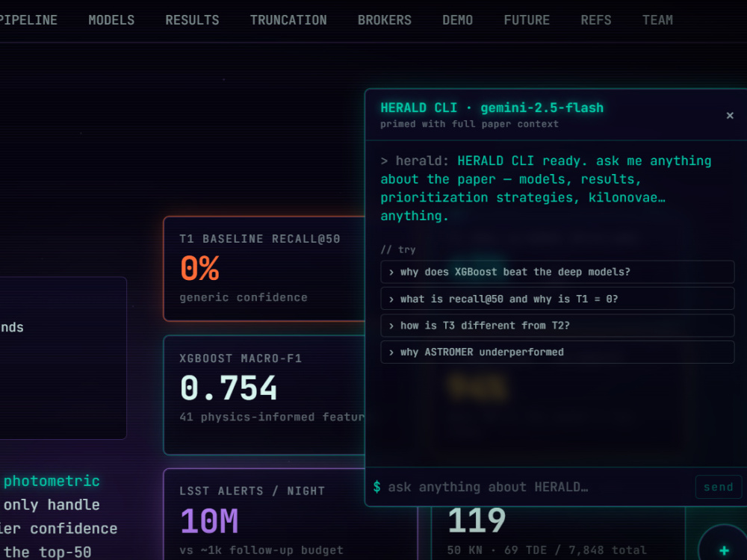The image size is (747, 560).
Task: Open the BROKERS nav item
Action: click(385, 20)
